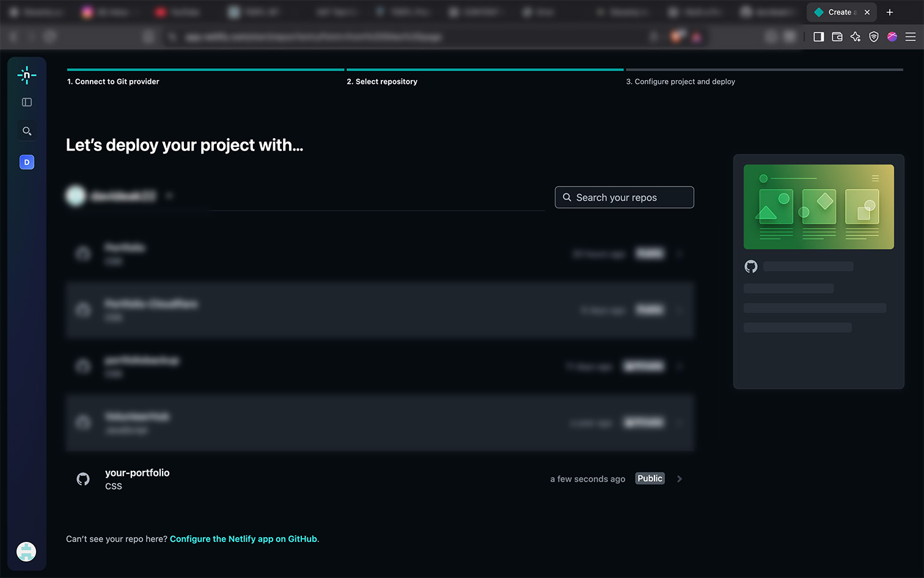
Task: Go to step 1 Connect to Git provider
Action: click(113, 81)
